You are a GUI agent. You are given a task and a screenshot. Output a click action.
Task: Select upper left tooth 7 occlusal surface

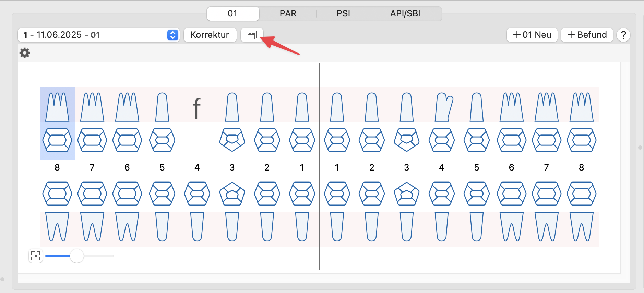[x=547, y=140]
